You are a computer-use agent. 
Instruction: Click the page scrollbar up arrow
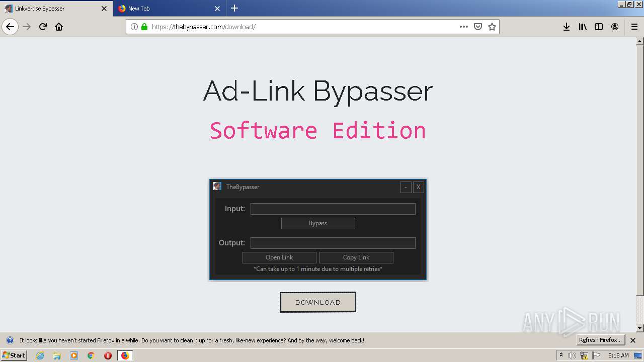point(640,41)
